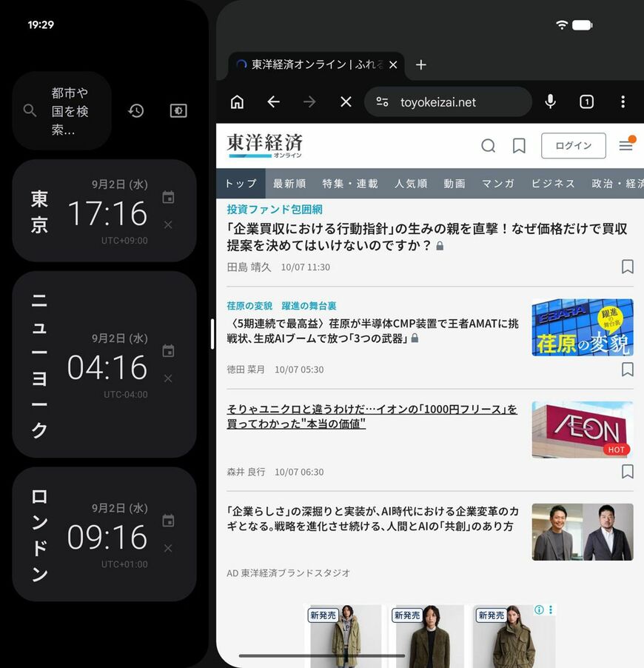Screen dimensions: 644x668
Task: Open the AEON article thumbnail
Action: pyautogui.click(x=583, y=430)
